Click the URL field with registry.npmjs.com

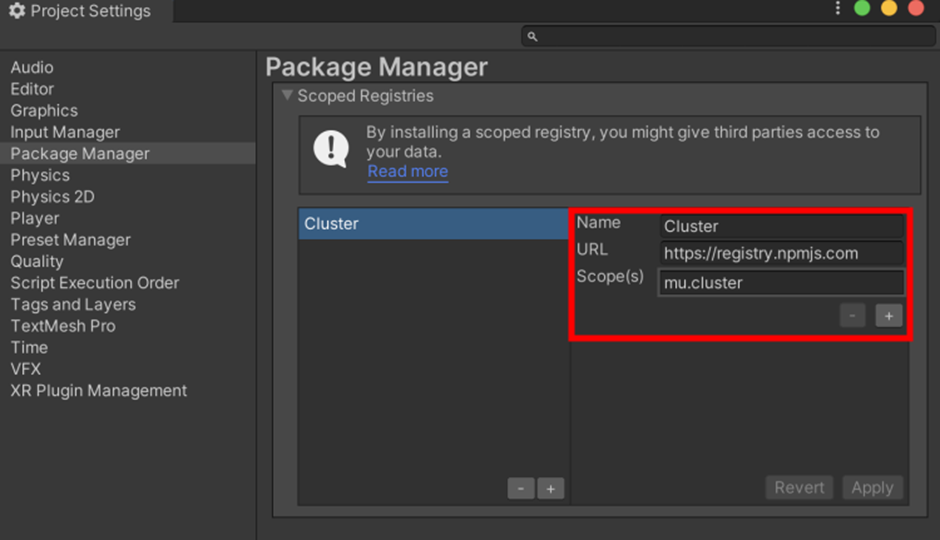(781, 253)
